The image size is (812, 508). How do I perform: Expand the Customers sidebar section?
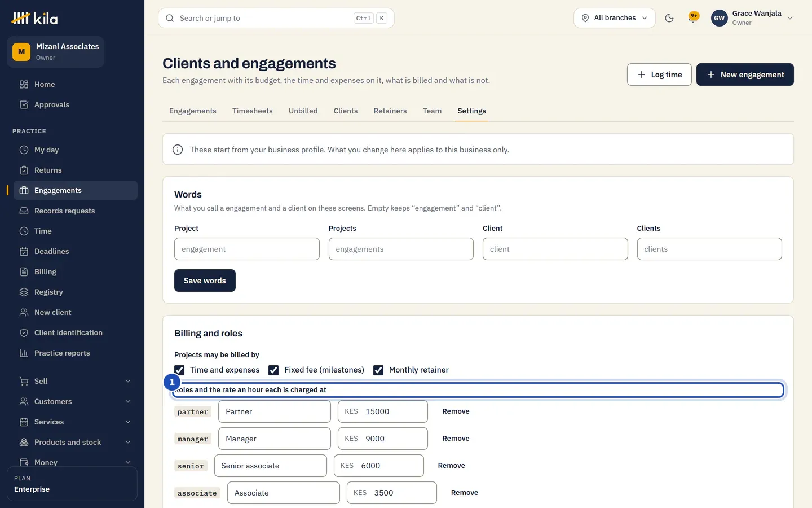click(x=74, y=401)
